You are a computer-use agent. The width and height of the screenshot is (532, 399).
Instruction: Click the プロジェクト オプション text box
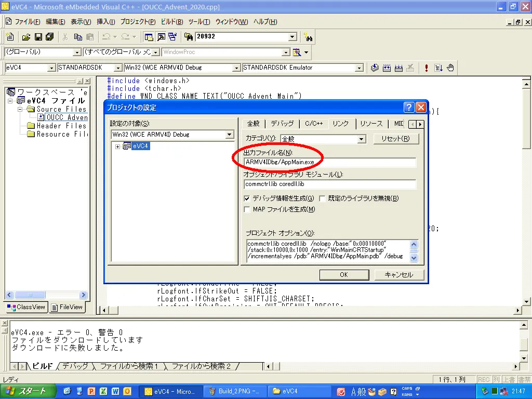click(x=328, y=251)
